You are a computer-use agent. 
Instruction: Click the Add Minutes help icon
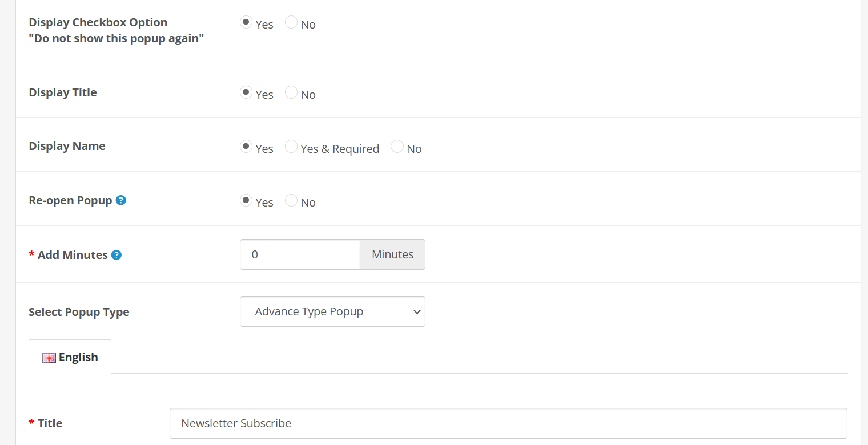click(x=116, y=255)
